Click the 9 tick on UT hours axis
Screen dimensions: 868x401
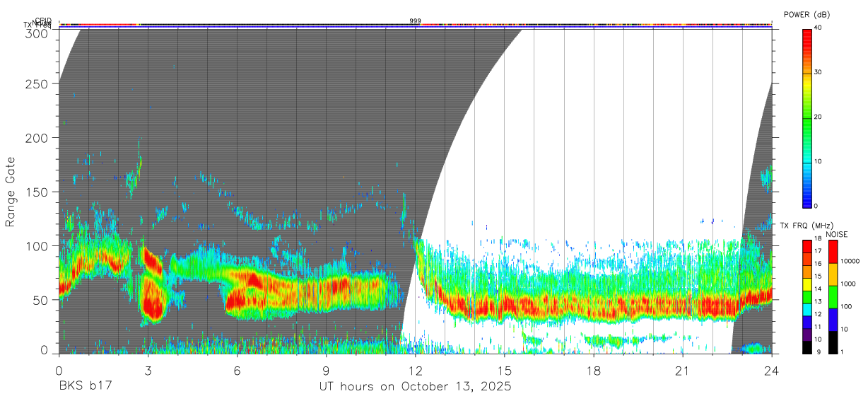coord(326,370)
